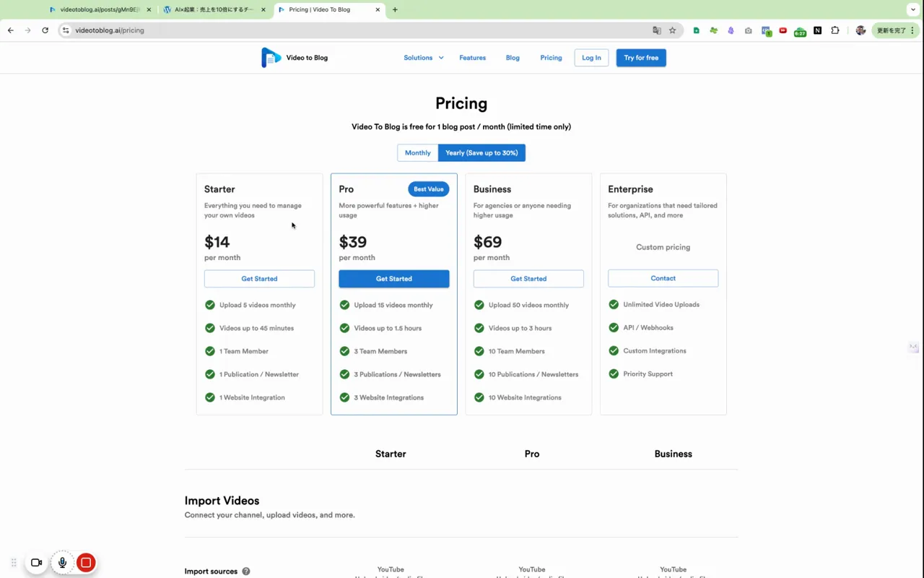
Task: Select Yearly (Save up to 30%) billing
Action: click(x=481, y=152)
